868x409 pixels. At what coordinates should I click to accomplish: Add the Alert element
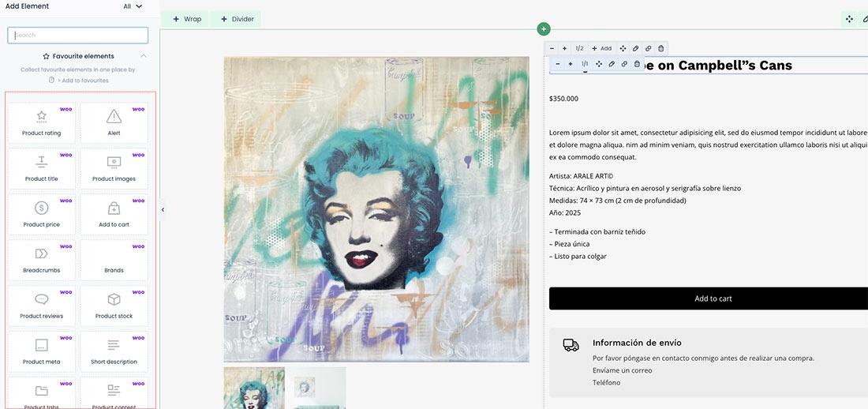(x=114, y=122)
